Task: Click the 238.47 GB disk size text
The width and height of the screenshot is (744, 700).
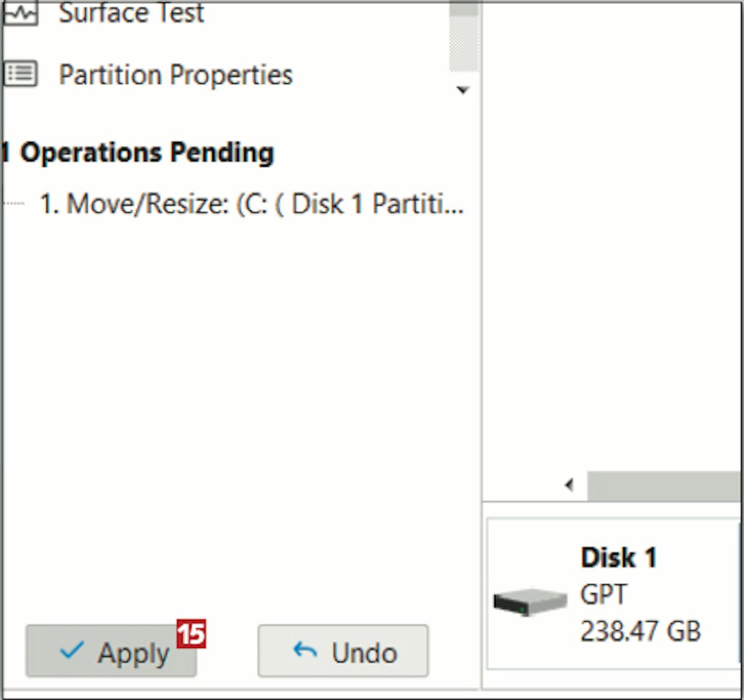Action: click(x=640, y=631)
